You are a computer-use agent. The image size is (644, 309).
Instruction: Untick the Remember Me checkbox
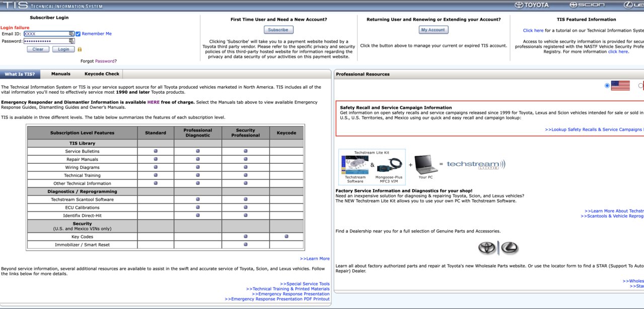pyautogui.click(x=78, y=34)
